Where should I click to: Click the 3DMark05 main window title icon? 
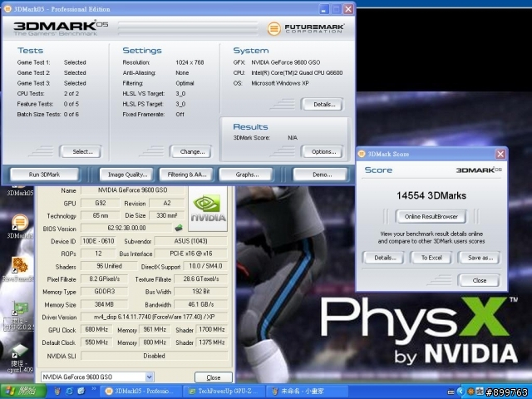(x=7, y=9)
